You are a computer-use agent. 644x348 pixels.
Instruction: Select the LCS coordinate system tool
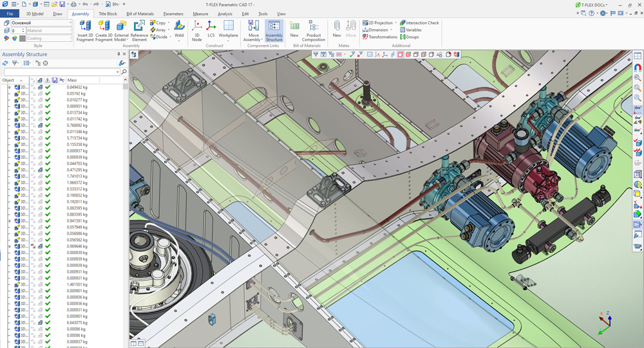211,29
